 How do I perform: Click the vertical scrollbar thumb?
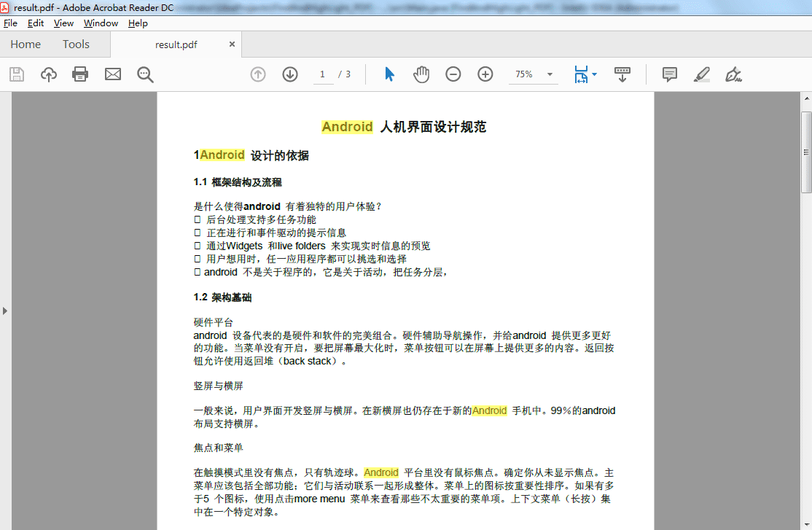click(x=806, y=152)
